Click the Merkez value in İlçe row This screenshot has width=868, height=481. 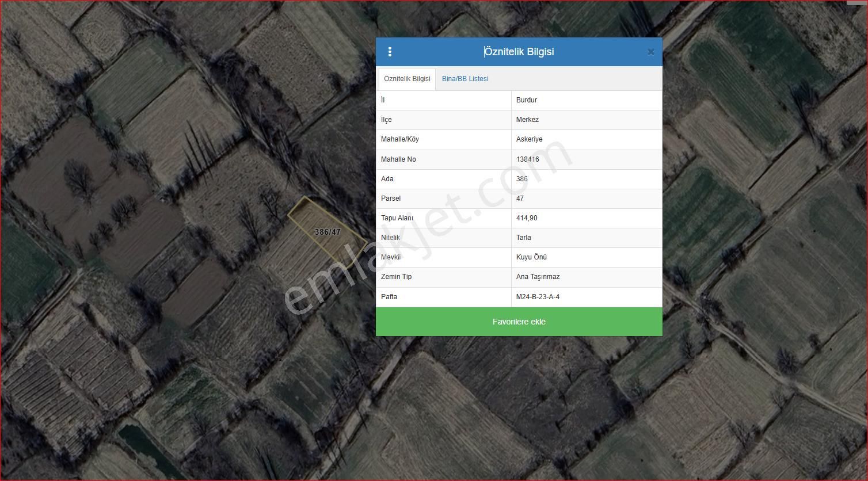pos(527,120)
